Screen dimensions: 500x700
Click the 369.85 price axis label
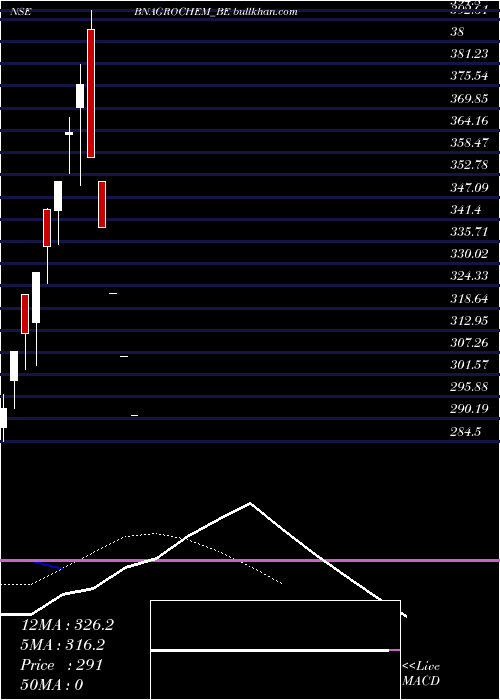[469, 99]
